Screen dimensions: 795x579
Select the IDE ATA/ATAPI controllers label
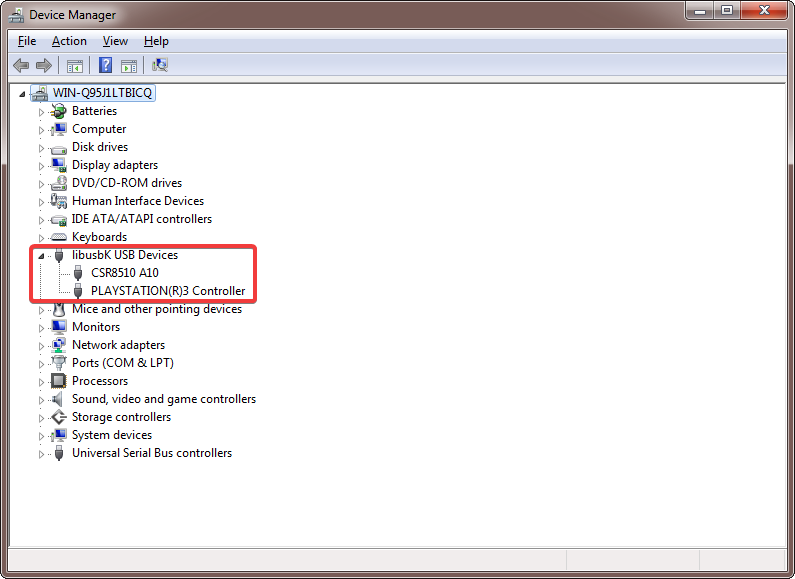pyautogui.click(x=141, y=219)
